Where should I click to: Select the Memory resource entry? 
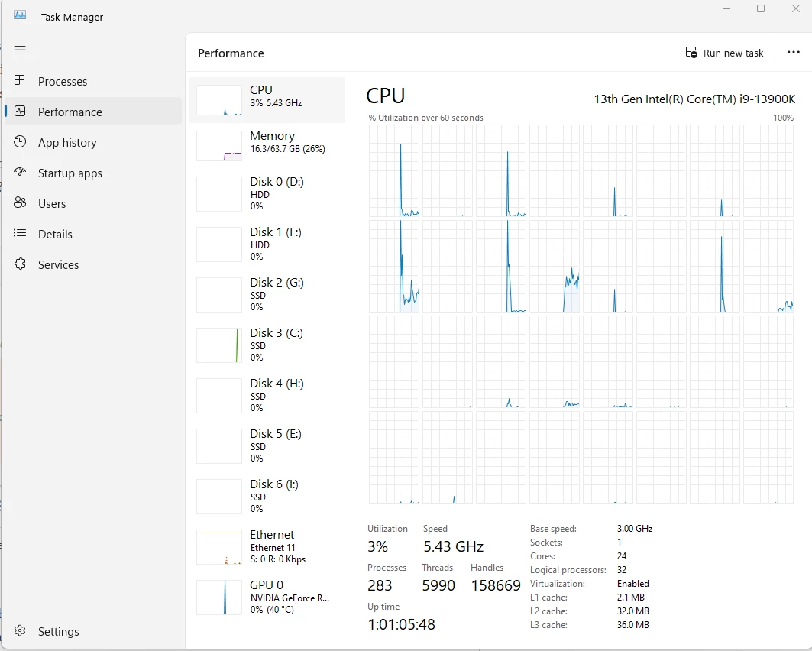point(266,145)
